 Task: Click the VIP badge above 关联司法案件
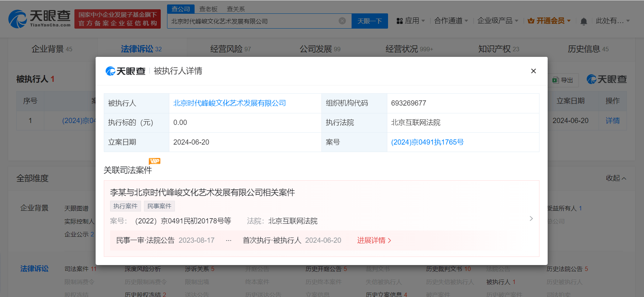[154, 161]
